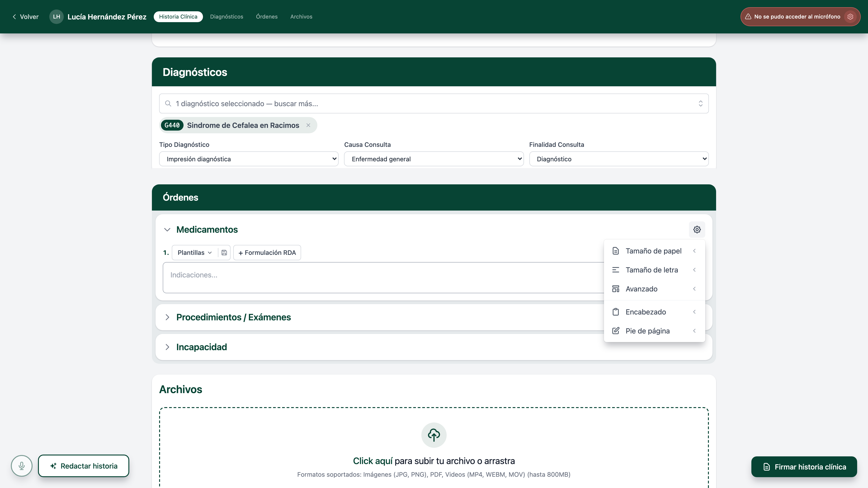Open the Diagnósticos tab
Image resolution: width=868 pixels, height=488 pixels.
pos(226,16)
